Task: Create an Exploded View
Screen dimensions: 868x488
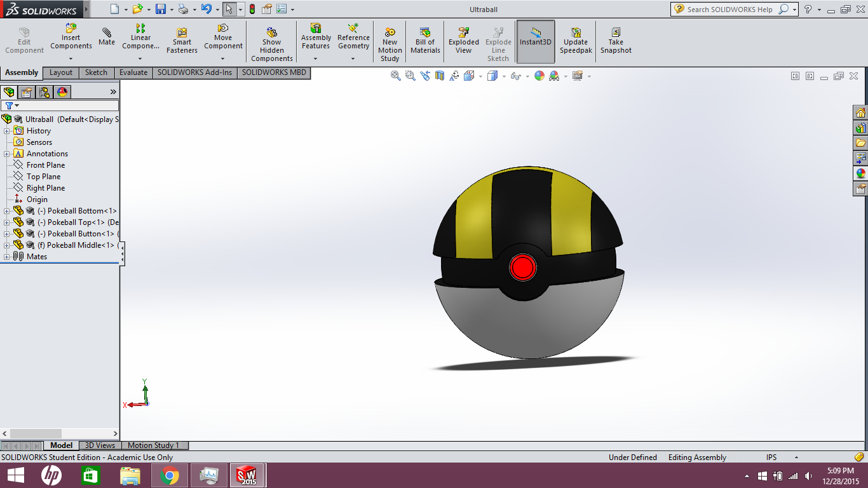Action: (464, 41)
